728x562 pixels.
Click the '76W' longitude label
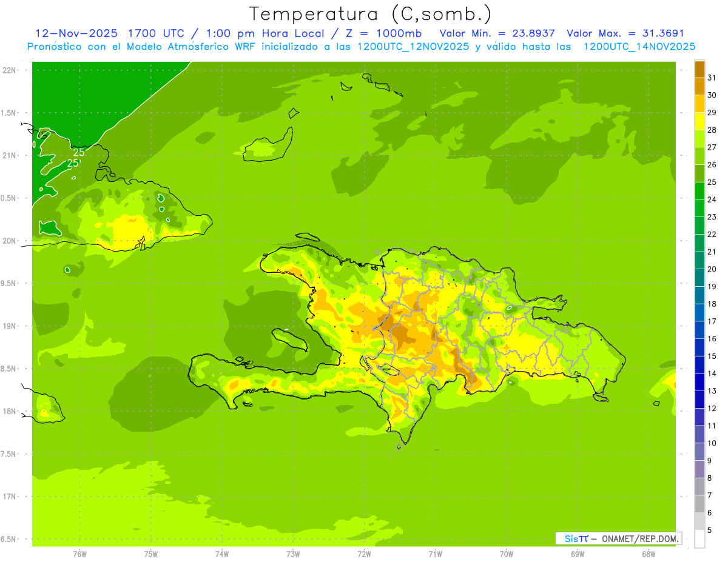pos(79,554)
